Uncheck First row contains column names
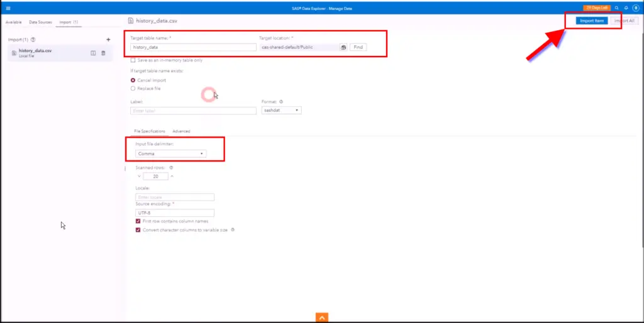The width and height of the screenshot is (644, 323). coord(138,221)
